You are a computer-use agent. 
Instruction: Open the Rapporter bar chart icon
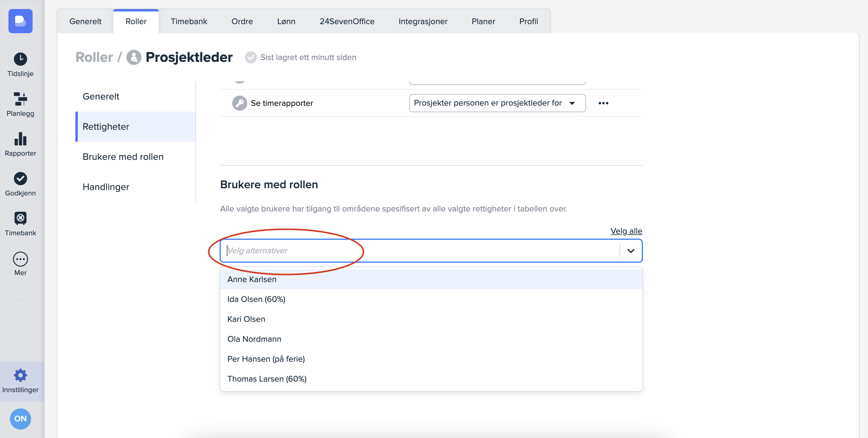(20, 139)
